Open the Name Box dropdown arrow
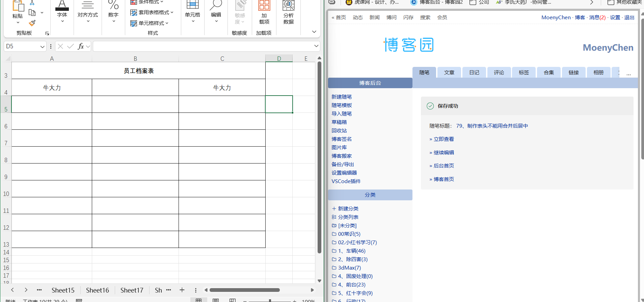The image size is (644, 302). pyautogui.click(x=43, y=47)
